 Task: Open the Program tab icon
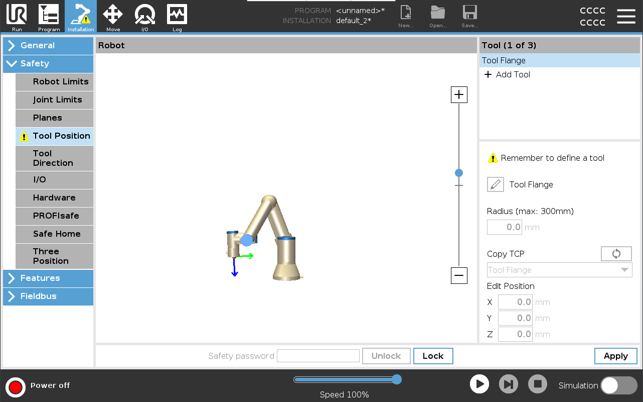tap(48, 15)
